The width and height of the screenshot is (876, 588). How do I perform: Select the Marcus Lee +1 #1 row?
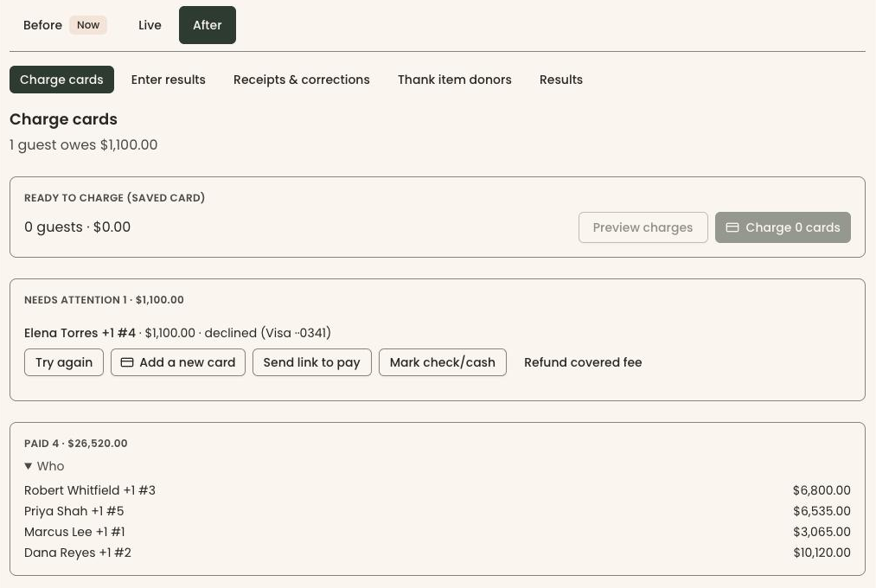[438, 532]
